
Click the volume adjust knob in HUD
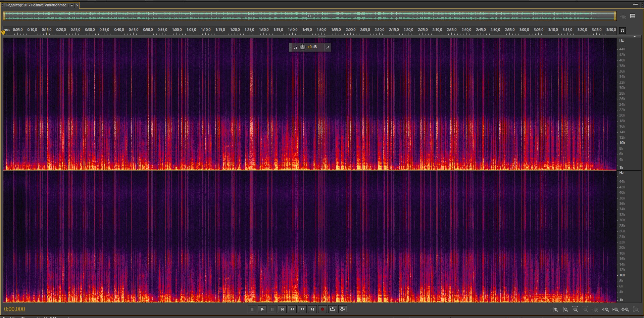(302, 47)
